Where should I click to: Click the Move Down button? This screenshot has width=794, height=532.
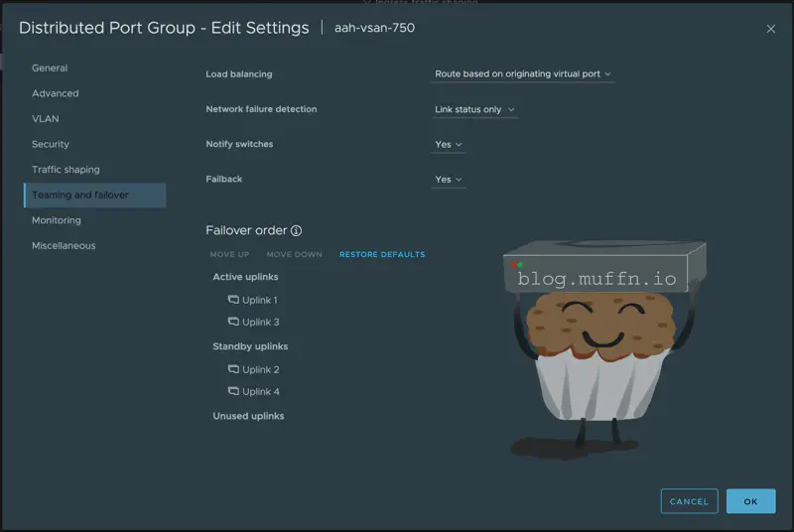click(294, 255)
